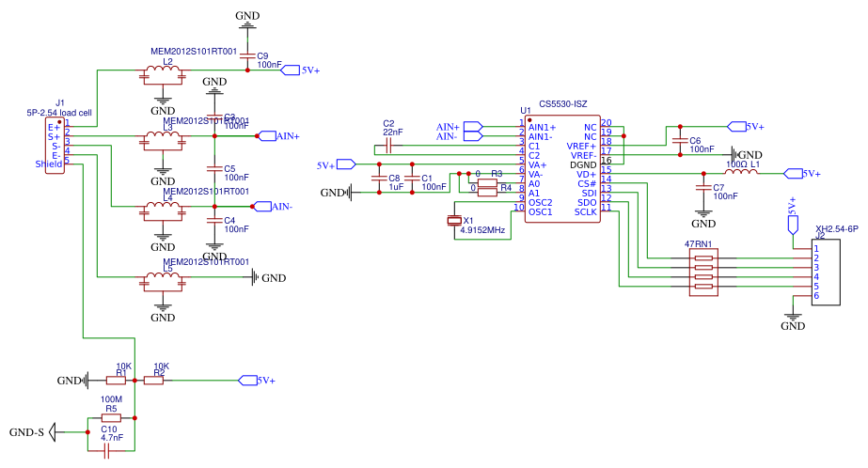Click the R3 zero-ohm resistor
Viewport: 868px width, 468px height.
[487, 183]
